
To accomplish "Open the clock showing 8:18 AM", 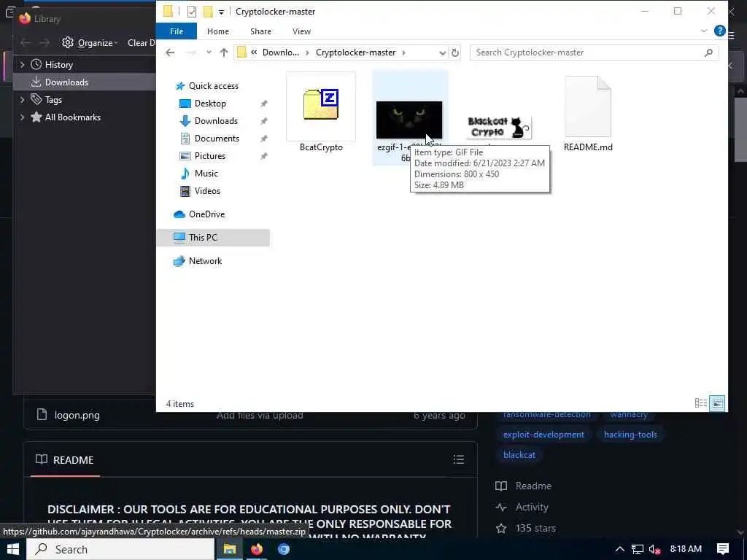I will 686,549.
